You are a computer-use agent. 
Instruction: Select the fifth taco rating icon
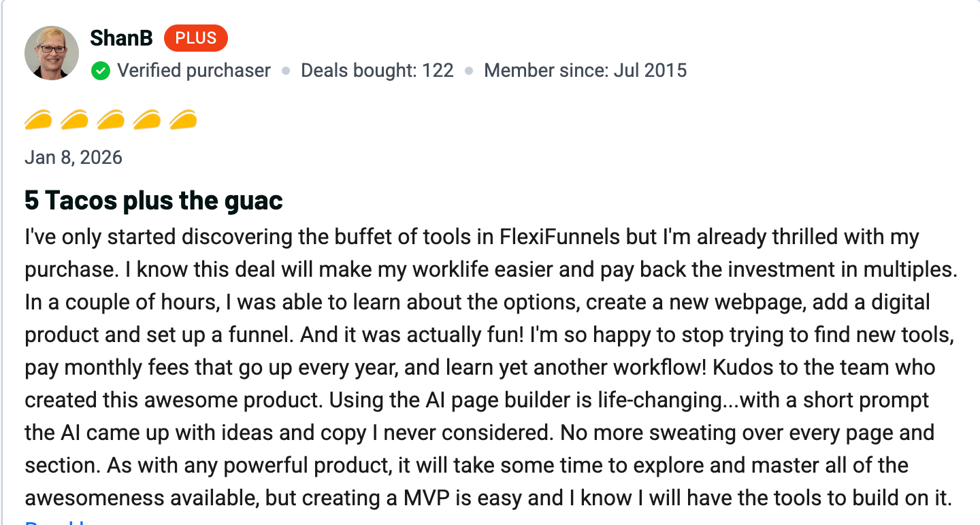point(182,120)
